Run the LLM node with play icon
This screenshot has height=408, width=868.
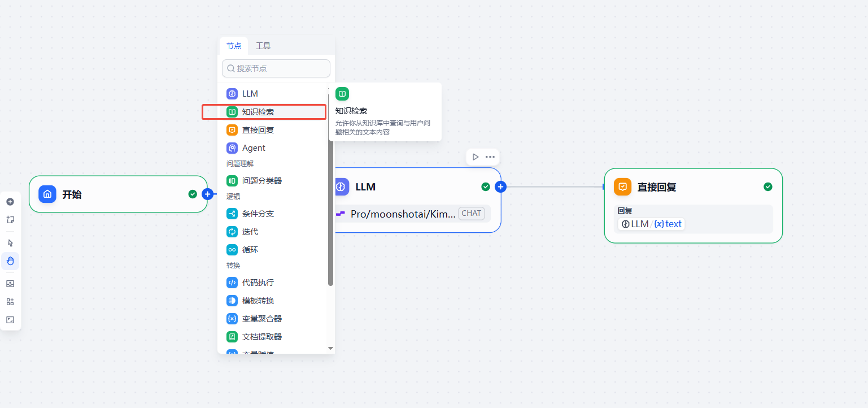click(x=476, y=157)
